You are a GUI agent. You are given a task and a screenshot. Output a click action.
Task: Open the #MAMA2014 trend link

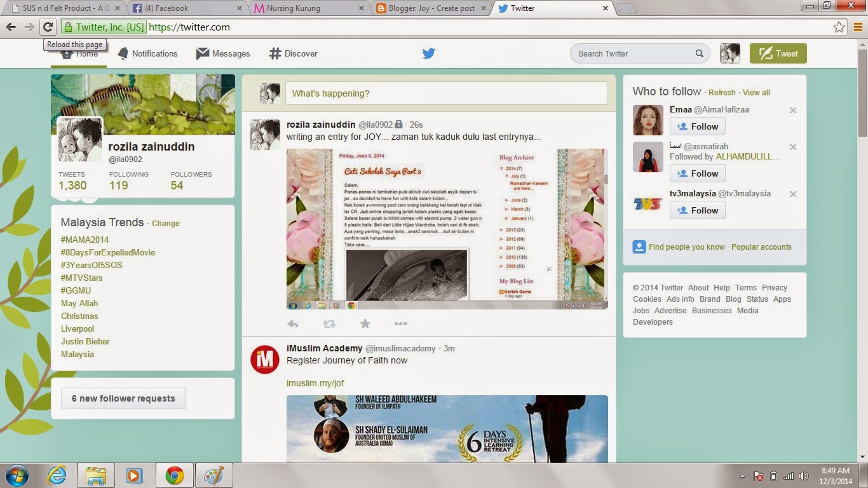click(x=85, y=240)
